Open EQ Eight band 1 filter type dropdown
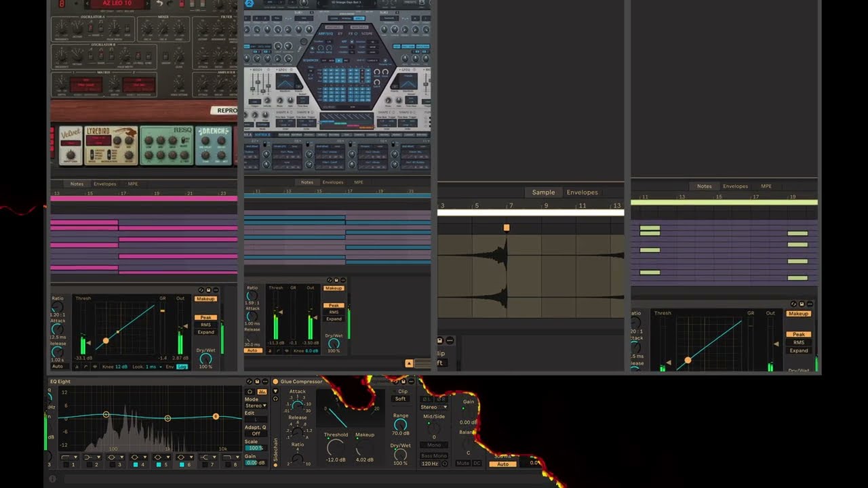 tap(68, 457)
